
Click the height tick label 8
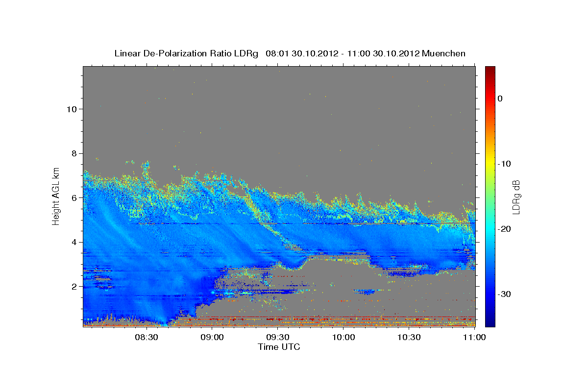click(x=74, y=153)
